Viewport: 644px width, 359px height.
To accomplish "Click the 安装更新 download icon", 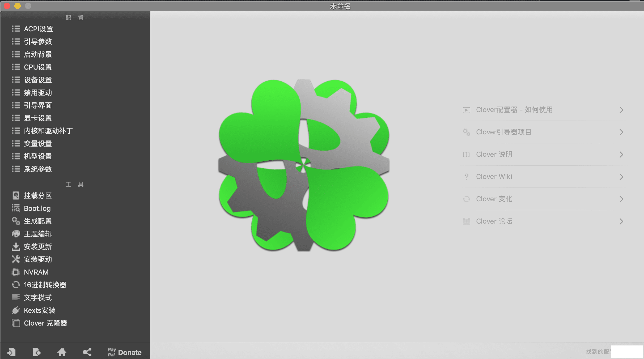I will pos(16,247).
